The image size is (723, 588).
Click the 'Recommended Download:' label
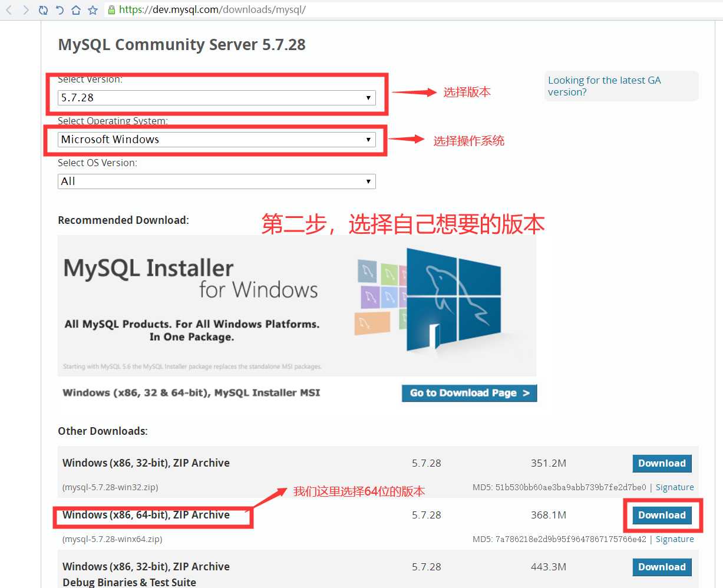pyautogui.click(x=123, y=220)
